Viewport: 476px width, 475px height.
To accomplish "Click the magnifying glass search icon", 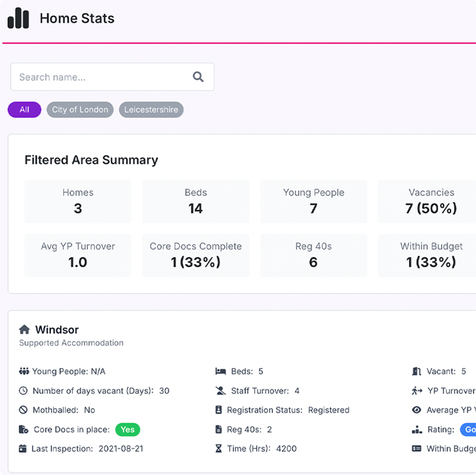I will (x=198, y=77).
